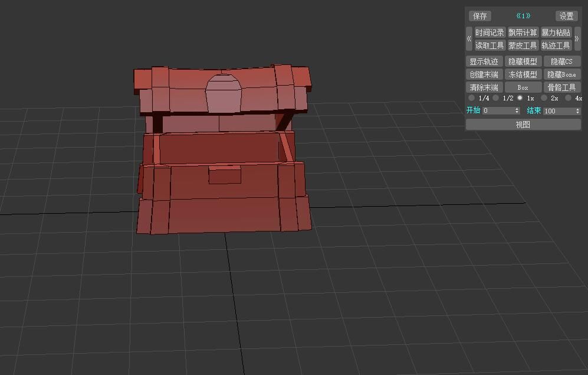The height and width of the screenshot is (375, 588).
Task: Select the 1/4 speed radio button
Action: coord(472,98)
